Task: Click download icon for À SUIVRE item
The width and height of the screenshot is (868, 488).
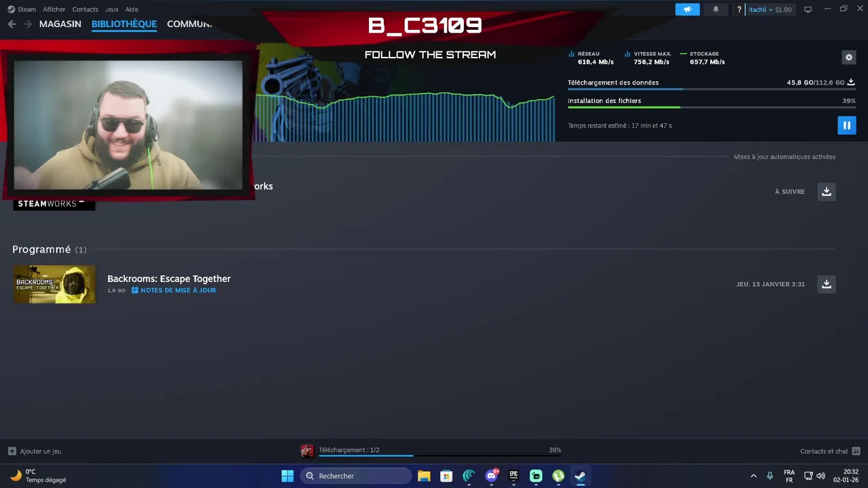Action: click(826, 192)
